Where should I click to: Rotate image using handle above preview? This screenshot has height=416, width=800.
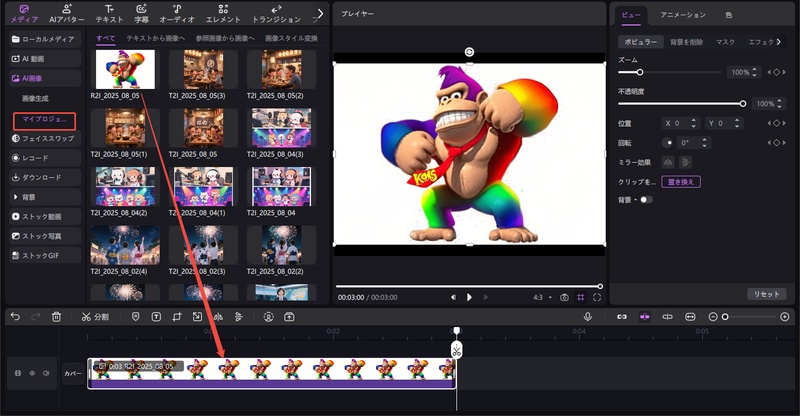[469, 52]
